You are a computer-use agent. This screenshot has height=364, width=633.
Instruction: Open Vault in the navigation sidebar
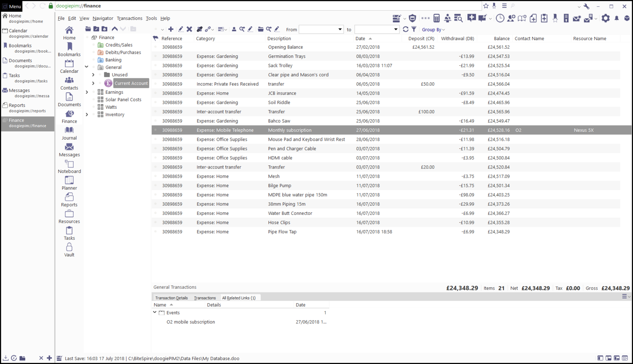point(69,250)
